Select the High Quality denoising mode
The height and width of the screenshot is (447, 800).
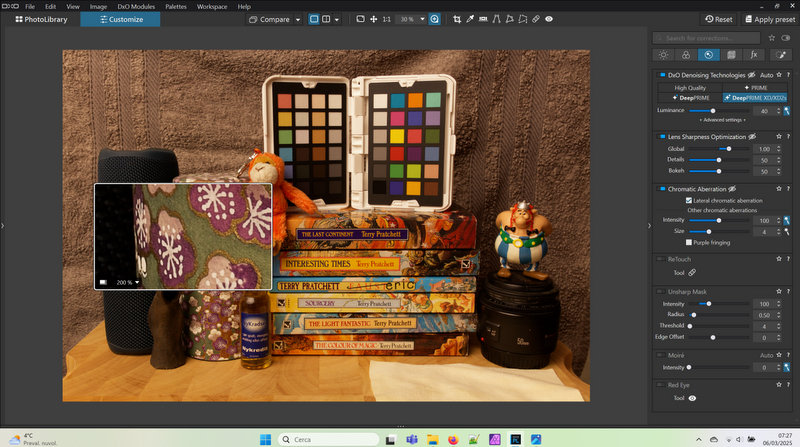click(690, 88)
